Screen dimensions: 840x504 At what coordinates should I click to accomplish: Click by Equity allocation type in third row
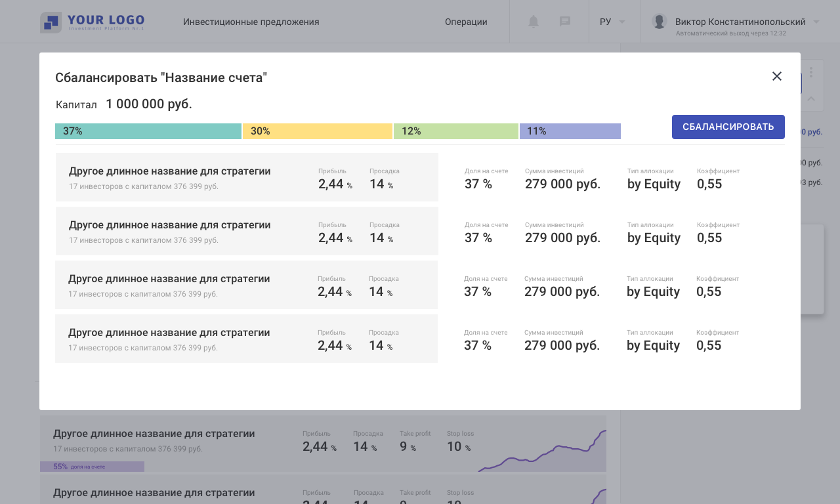(x=653, y=291)
